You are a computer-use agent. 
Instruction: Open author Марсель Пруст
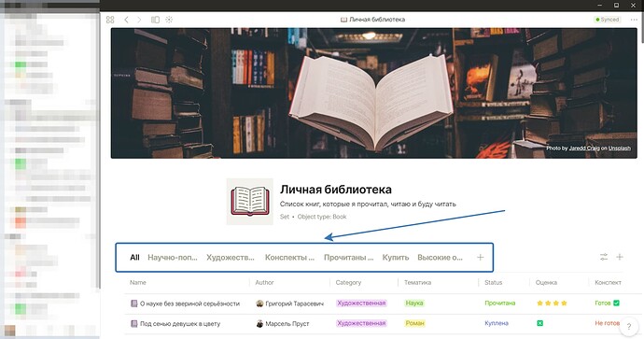pos(287,324)
